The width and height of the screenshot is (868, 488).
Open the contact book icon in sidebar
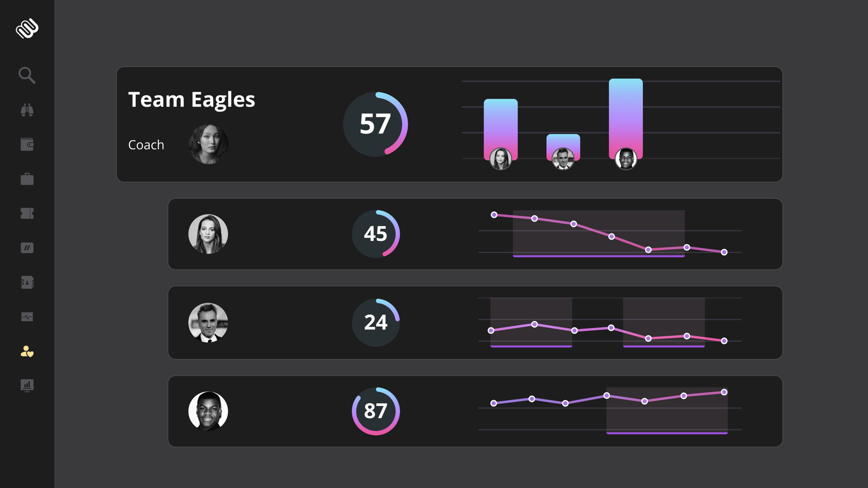click(x=27, y=282)
